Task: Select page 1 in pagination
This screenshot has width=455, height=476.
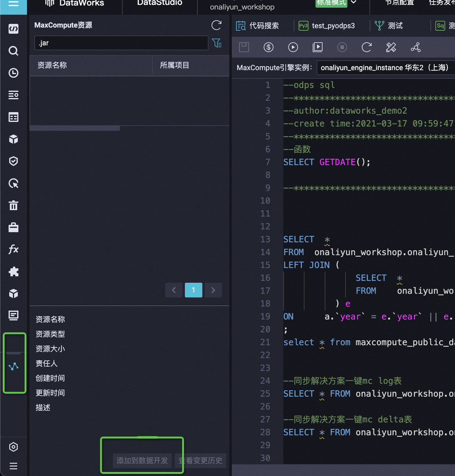Action: point(193,290)
